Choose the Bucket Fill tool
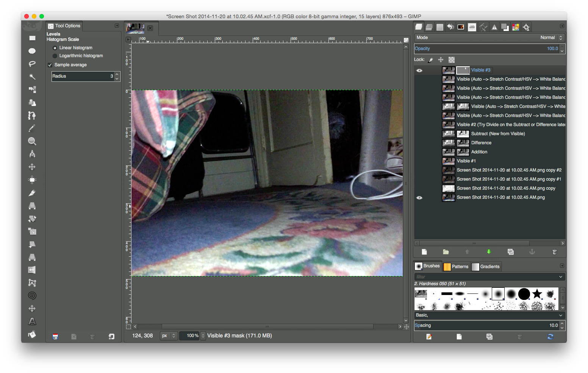This screenshot has height=373, width=588. coord(32,334)
